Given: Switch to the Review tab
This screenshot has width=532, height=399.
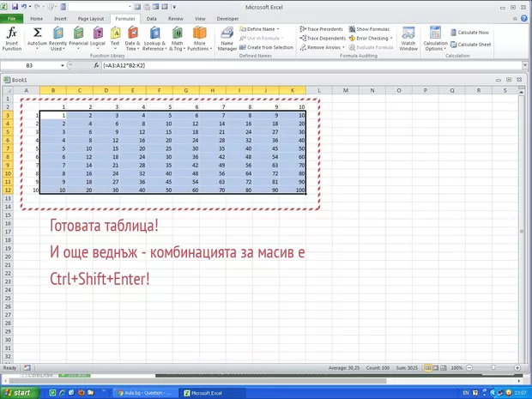Looking at the screenshot, I should 175,19.
